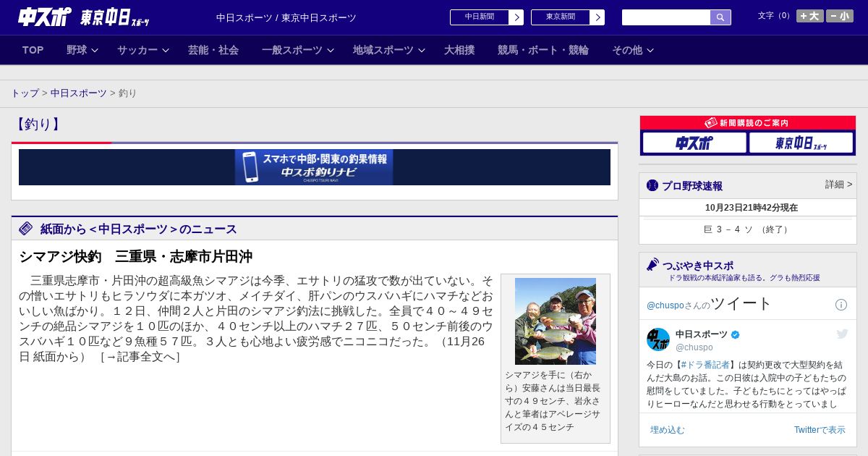This screenshot has height=456, width=868.
Task: Open プロ野球速報 heading link
Action: [692, 186]
